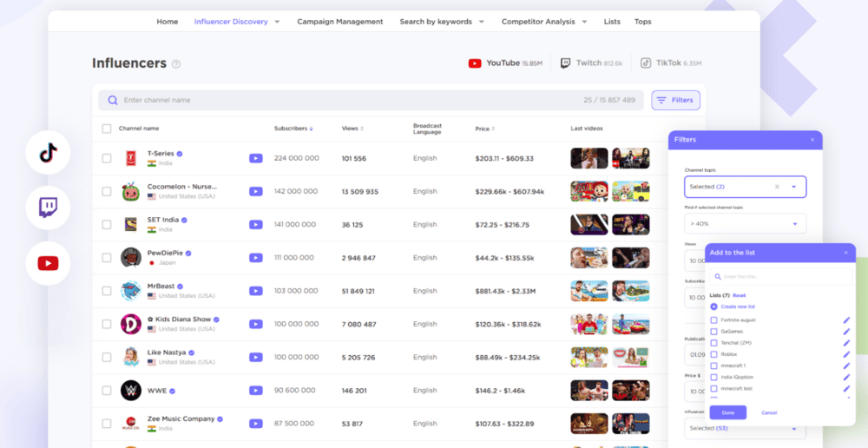Click the Enter channel name search field
Viewport: 868px width, 448px height.
pos(371,100)
